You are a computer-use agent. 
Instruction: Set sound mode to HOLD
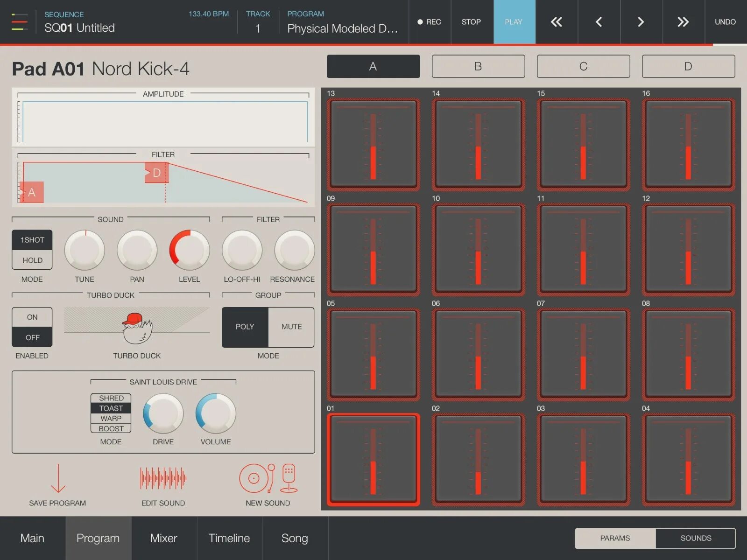pyautogui.click(x=32, y=260)
